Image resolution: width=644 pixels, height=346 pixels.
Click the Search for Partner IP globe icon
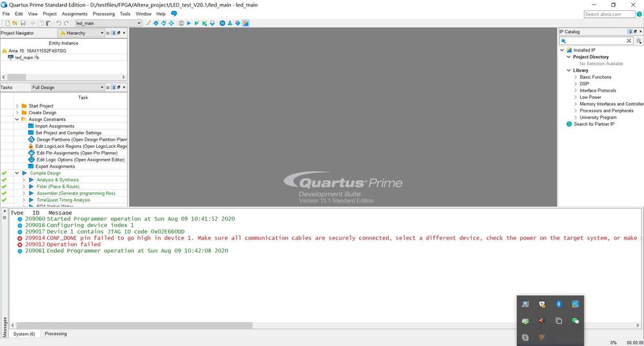pyautogui.click(x=569, y=124)
